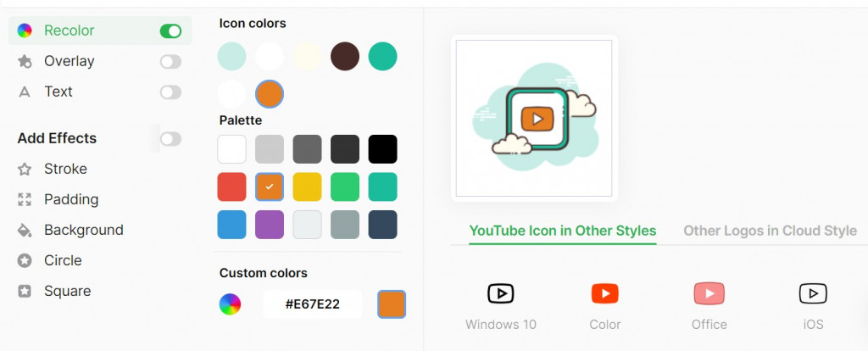Open the Overlay option label

click(70, 61)
